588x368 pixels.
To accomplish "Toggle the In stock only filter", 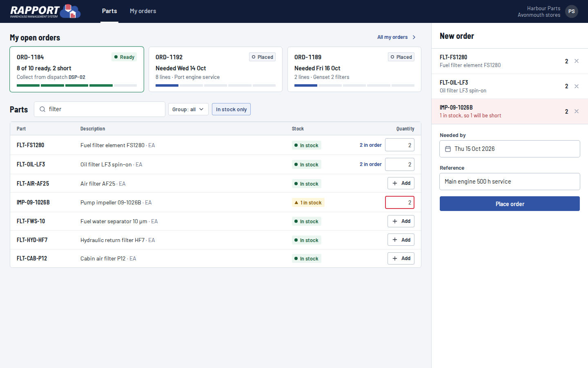I will [231, 109].
